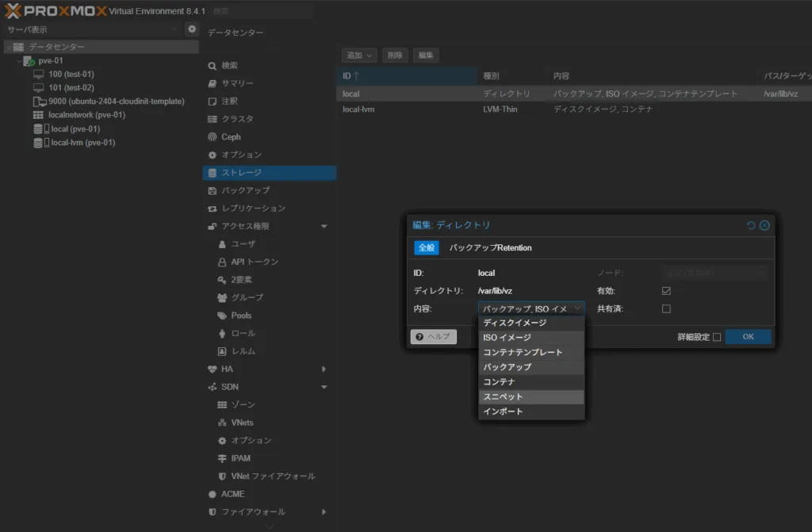Sort by the 種別 column header
Viewport: 812px width, 532px height.
pos(511,76)
